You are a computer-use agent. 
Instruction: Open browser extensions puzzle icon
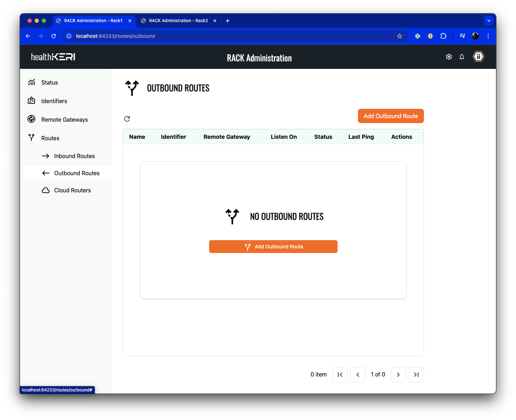pyautogui.click(x=443, y=36)
